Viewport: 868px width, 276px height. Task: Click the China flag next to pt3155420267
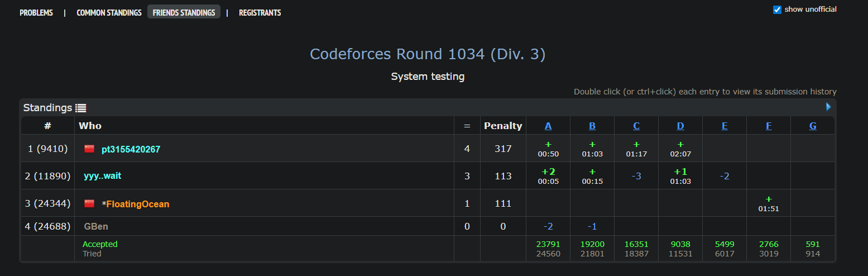click(x=89, y=149)
